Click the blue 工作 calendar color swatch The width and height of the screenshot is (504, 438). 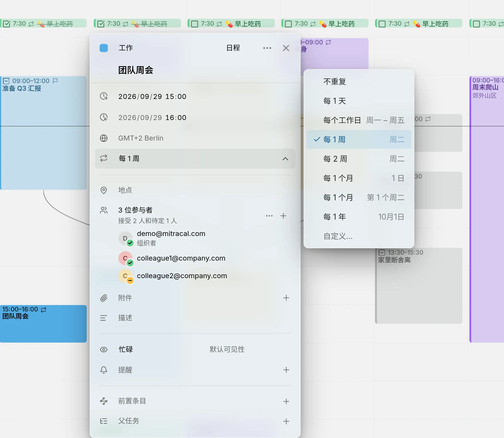click(x=104, y=48)
